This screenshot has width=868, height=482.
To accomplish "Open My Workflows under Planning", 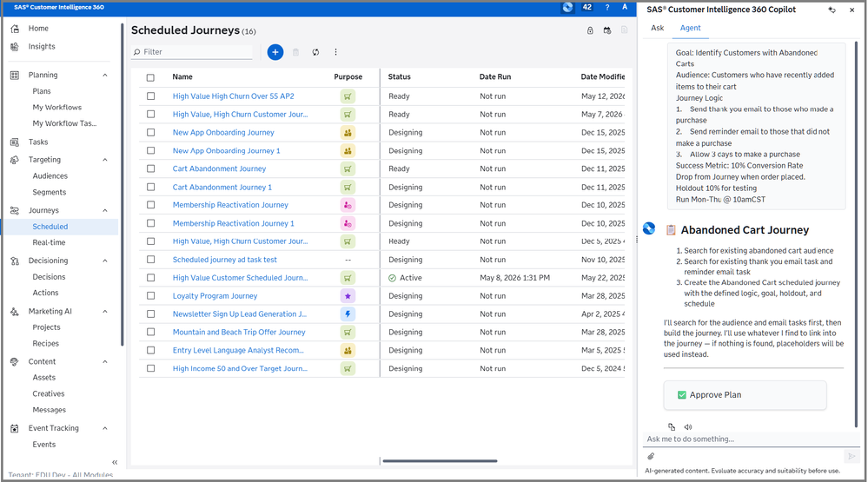I will [x=57, y=108].
